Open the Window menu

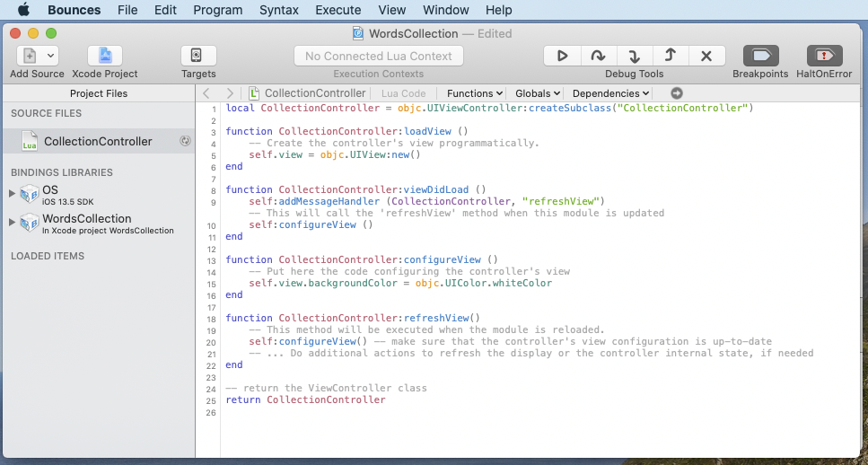445,10
